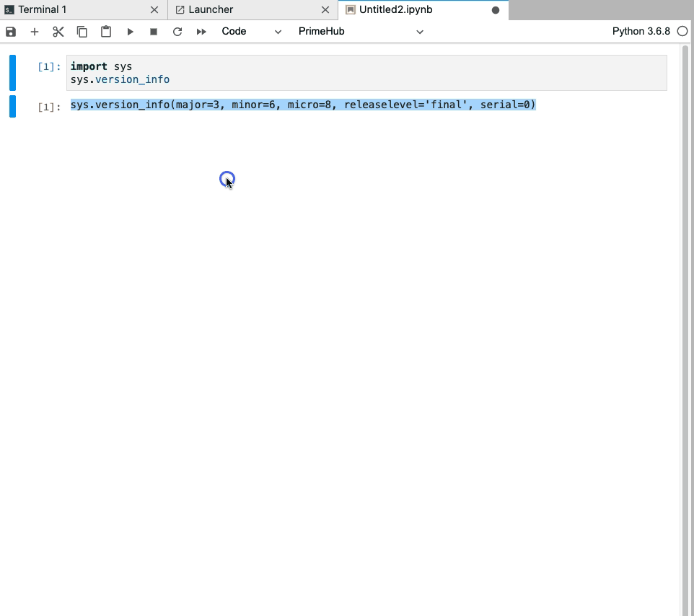The height and width of the screenshot is (616, 694).
Task: Close the unsaved Untitled2.ipynb tab dot
Action: 496,10
